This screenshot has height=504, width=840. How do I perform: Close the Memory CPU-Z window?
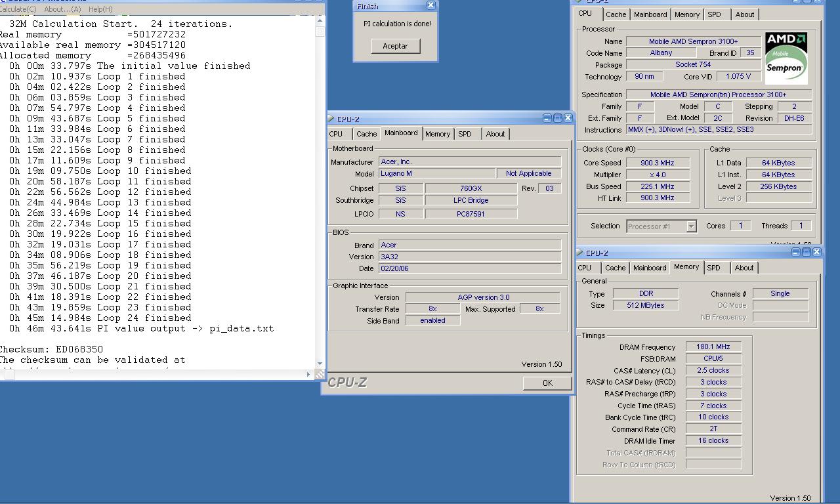click(x=816, y=252)
